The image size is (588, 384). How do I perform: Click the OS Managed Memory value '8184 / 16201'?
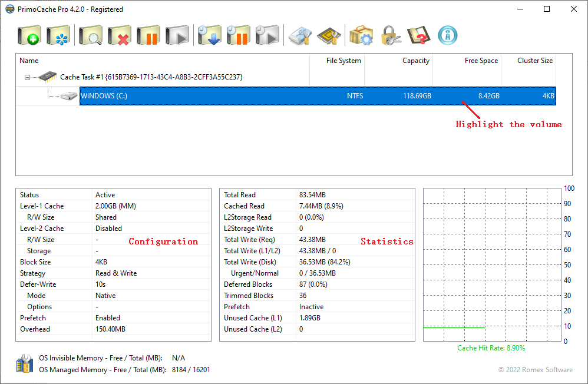191,370
